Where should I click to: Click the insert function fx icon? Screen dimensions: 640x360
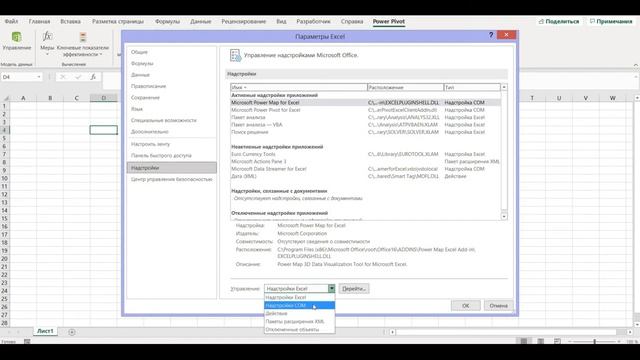click(x=93, y=77)
